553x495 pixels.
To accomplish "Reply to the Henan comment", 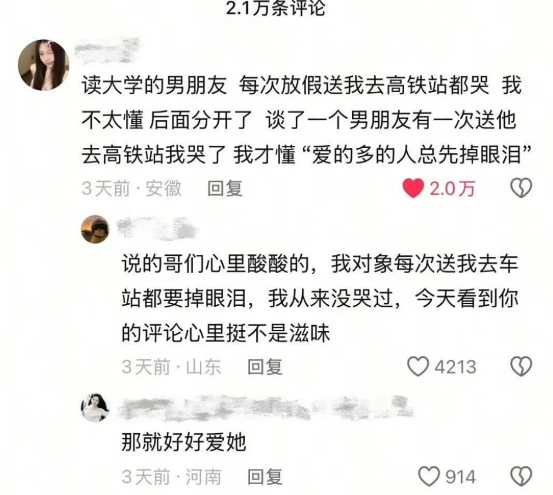I will 265,477.
